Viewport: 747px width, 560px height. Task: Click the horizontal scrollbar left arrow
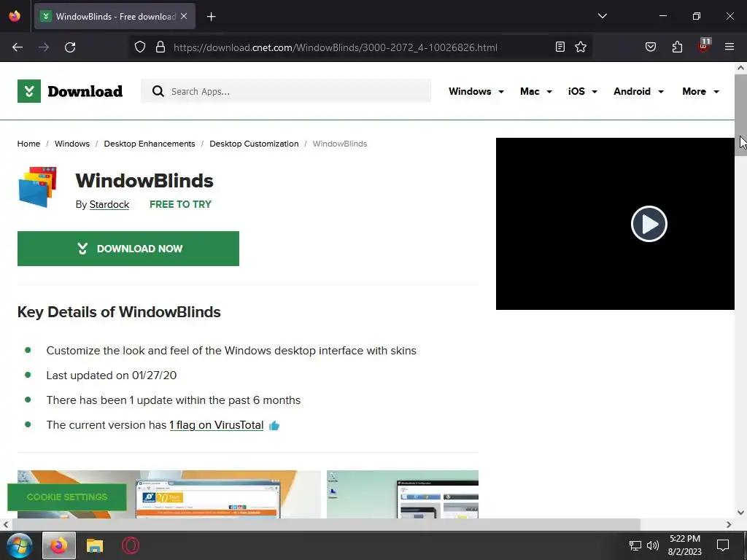[x=5, y=525]
